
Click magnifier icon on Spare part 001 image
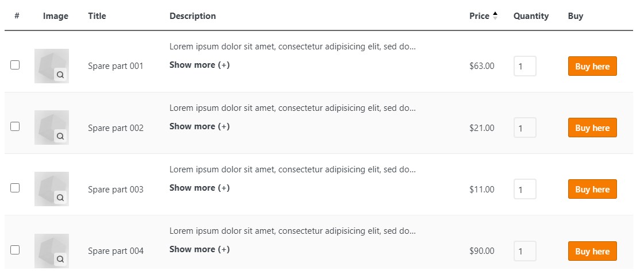click(60, 75)
